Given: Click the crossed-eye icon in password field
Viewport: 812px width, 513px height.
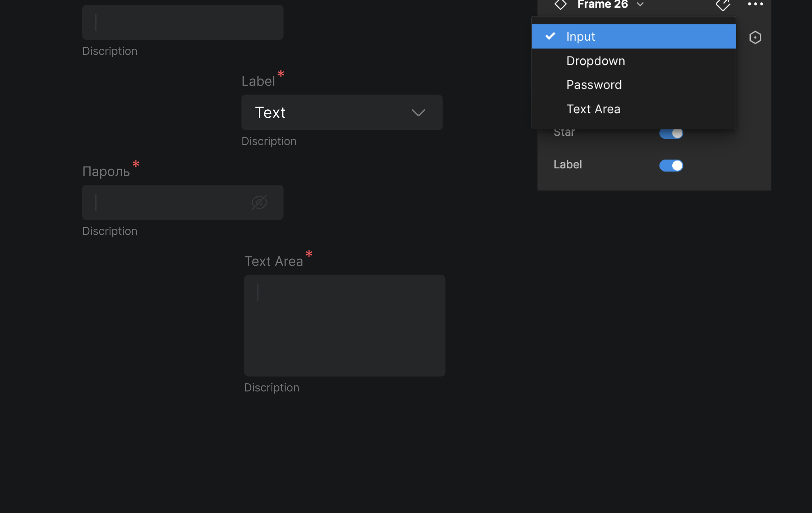Looking at the screenshot, I should pyautogui.click(x=259, y=202).
